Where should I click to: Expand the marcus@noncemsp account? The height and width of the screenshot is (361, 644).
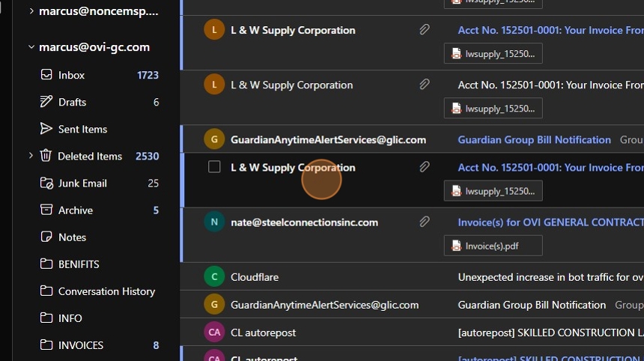[x=31, y=11]
